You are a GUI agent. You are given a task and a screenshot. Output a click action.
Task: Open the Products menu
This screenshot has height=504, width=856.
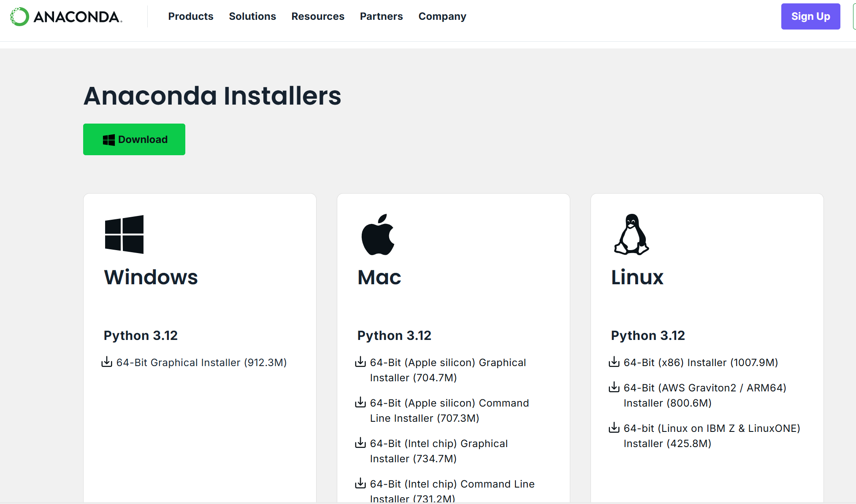coord(191,16)
